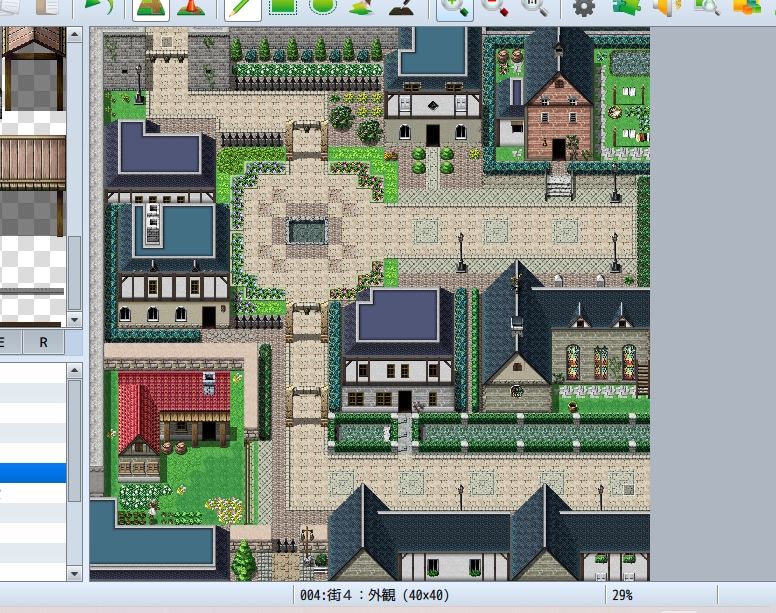Switch to tileset tab R
Screen dimensions: 776x613
pos(44,342)
